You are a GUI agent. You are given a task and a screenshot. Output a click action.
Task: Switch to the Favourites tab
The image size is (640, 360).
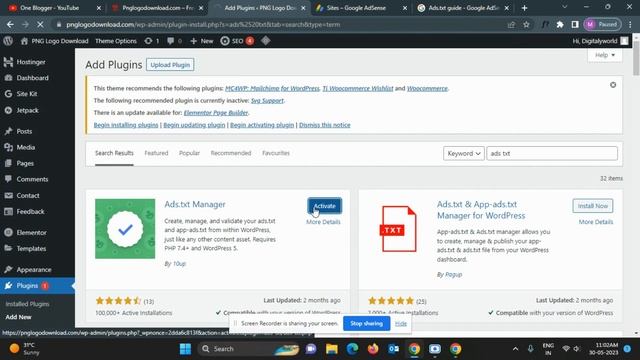(276, 153)
